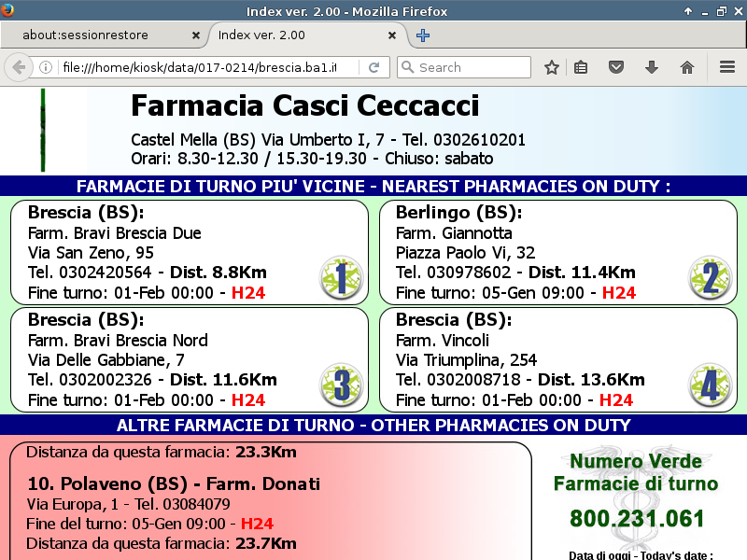Select number 4 badge for Farm. Vincoli

[x=710, y=385]
